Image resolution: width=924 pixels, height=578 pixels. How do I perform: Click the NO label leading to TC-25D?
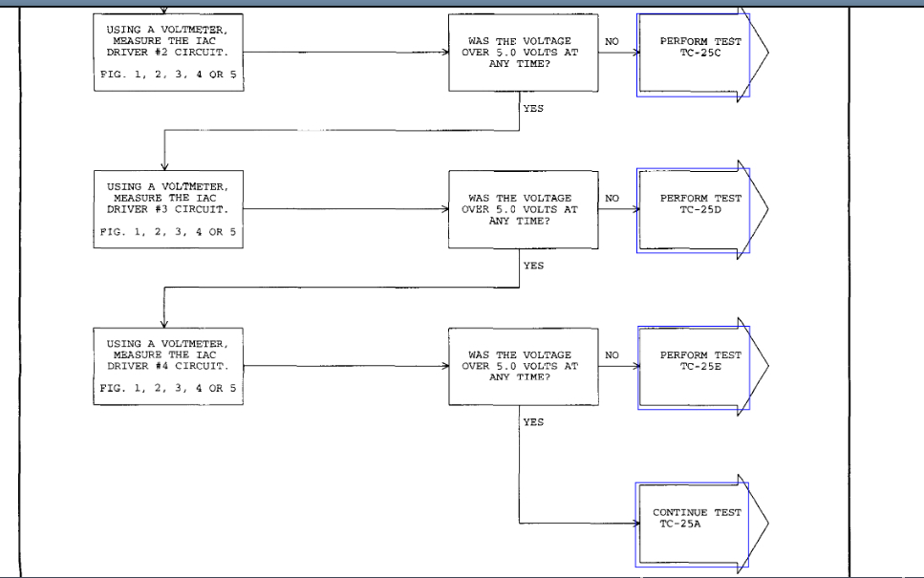click(x=612, y=199)
